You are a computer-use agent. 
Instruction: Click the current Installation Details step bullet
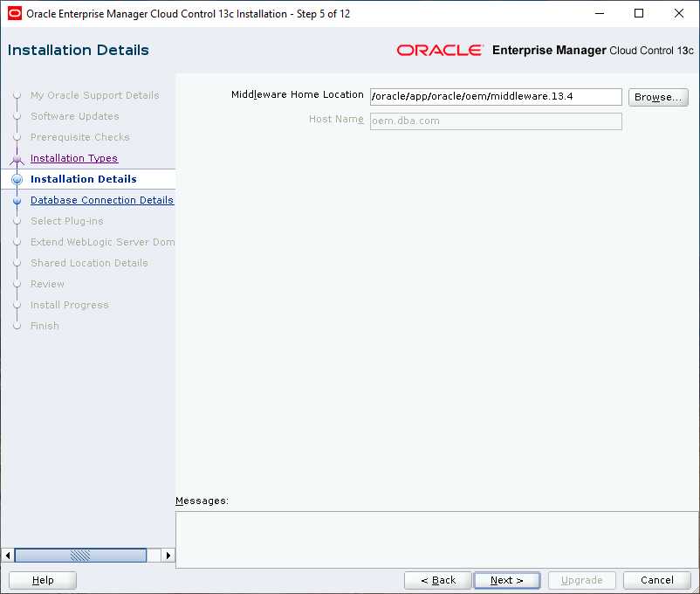click(x=17, y=179)
